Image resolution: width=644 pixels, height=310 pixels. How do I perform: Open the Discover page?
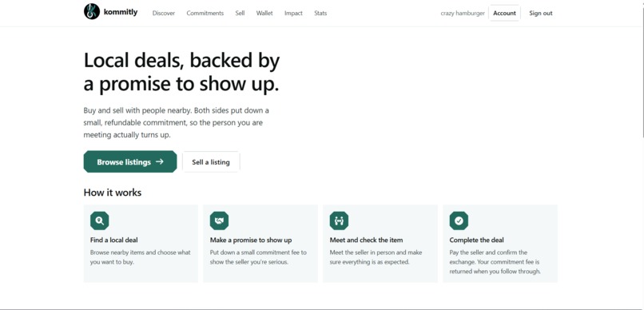pyautogui.click(x=164, y=13)
